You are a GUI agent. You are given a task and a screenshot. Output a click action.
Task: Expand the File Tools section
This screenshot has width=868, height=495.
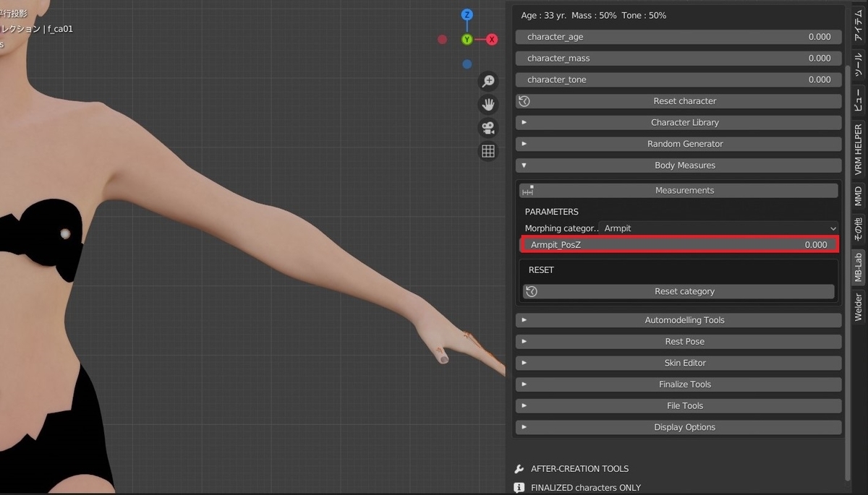[x=678, y=405]
